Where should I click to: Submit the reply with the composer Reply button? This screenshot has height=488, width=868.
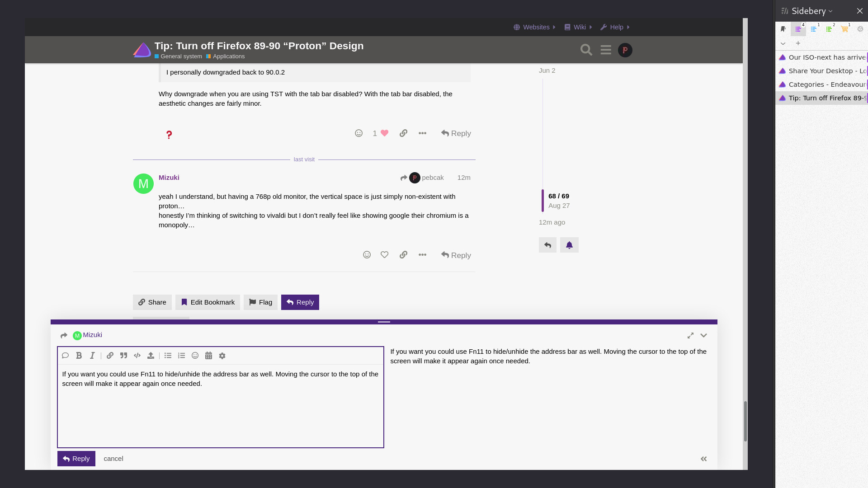(x=76, y=459)
